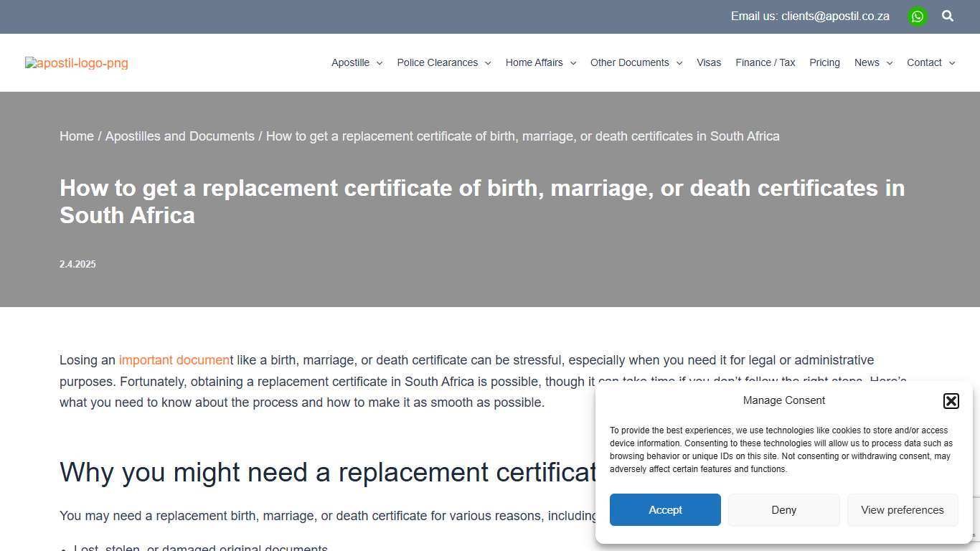Open View preferences in consent dialog
Viewport: 980px width, 551px height.
click(902, 509)
